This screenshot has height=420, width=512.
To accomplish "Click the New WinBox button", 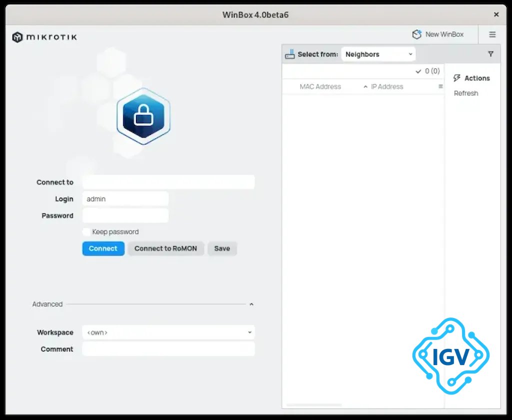I will point(438,34).
